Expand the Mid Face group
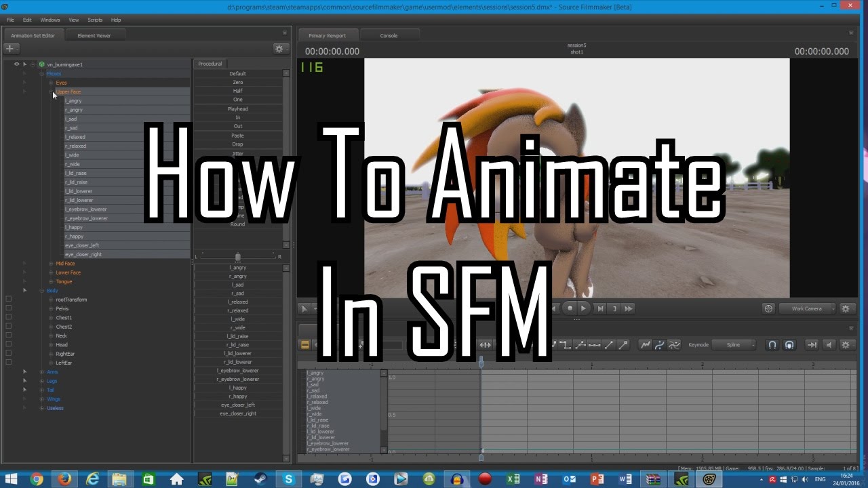Image resolution: width=868 pixels, height=488 pixels. pyautogui.click(x=51, y=263)
